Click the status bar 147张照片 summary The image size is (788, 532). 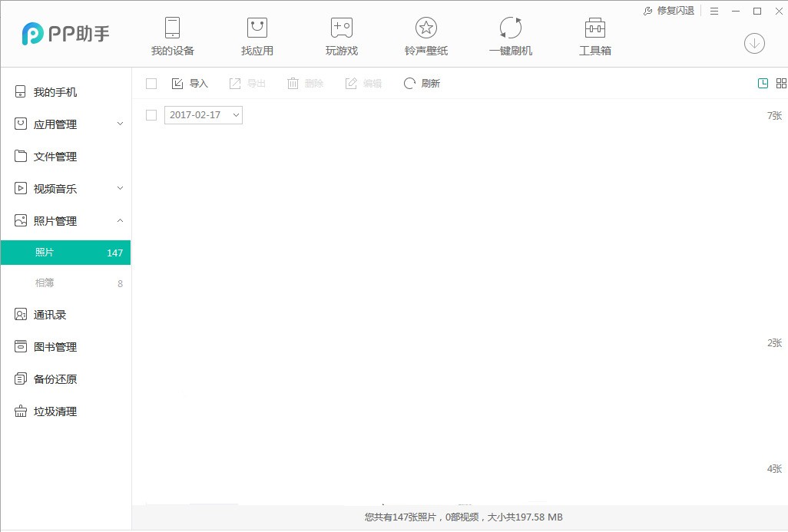pyautogui.click(x=463, y=517)
